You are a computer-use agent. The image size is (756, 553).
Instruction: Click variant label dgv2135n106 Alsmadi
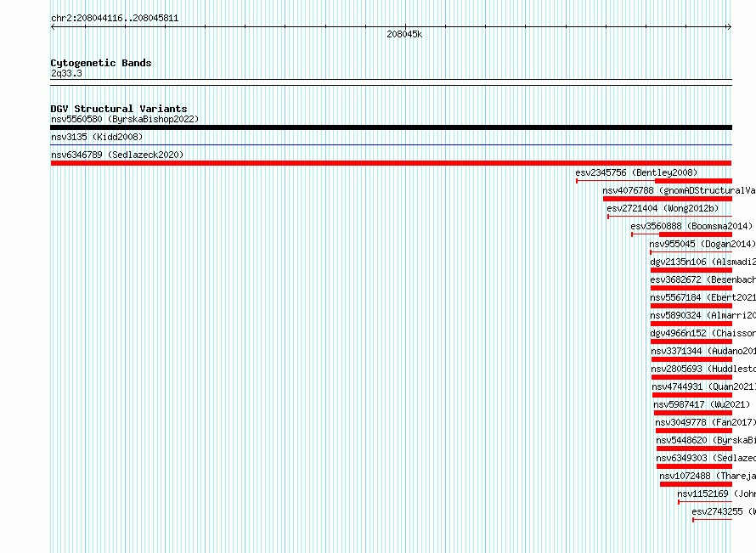pyautogui.click(x=703, y=262)
